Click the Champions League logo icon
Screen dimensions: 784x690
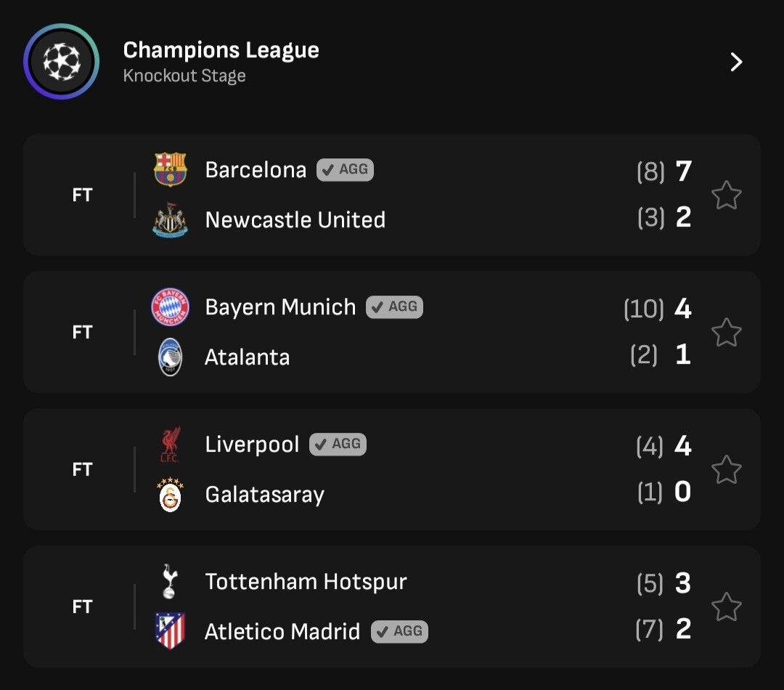pyautogui.click(x=61, y=62)
